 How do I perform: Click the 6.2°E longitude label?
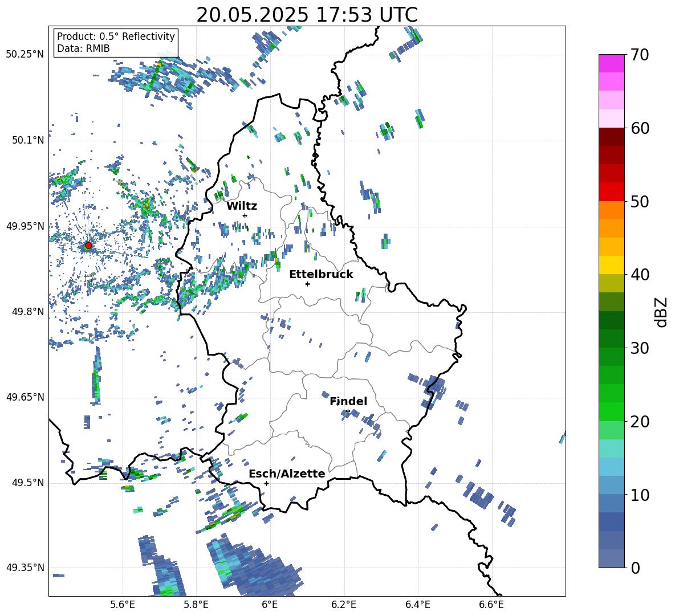344,605
